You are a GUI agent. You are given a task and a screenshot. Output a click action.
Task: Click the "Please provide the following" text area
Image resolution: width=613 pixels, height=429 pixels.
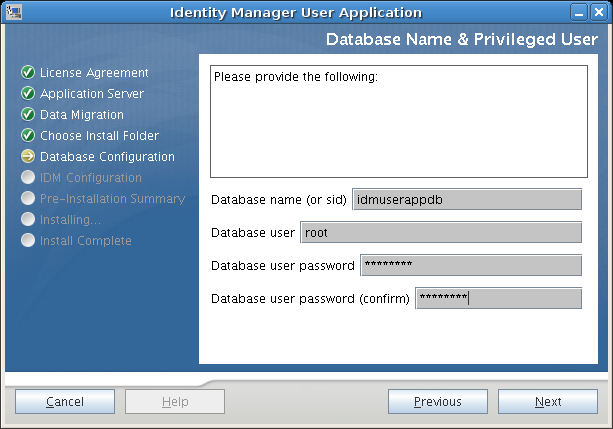click(x=397, y=120)
